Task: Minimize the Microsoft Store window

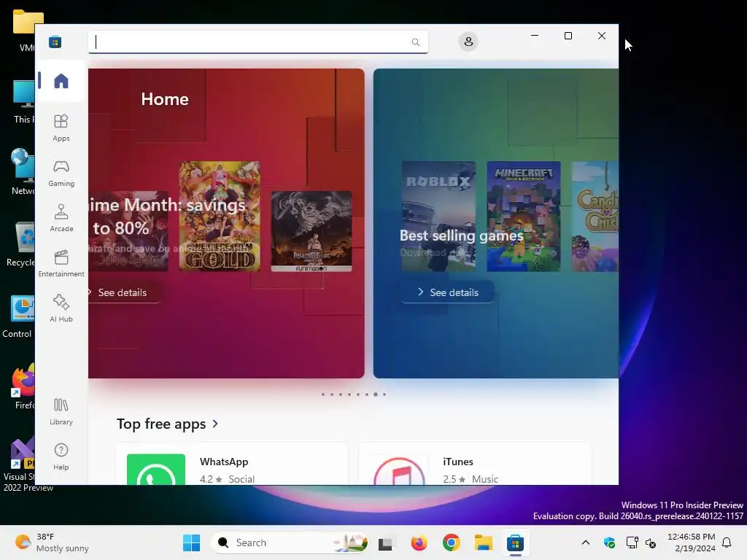Action: click(535, 36)
